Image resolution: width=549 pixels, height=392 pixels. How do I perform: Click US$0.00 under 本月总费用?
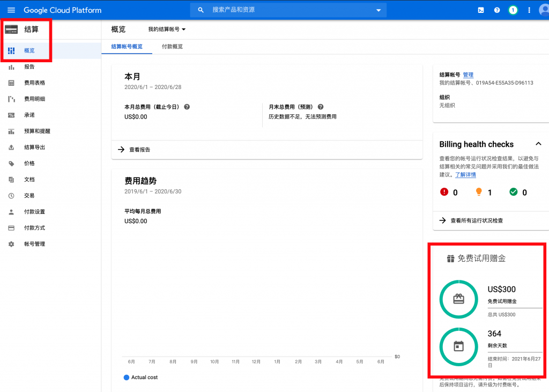pyautogui.click(x=136, y=117)
